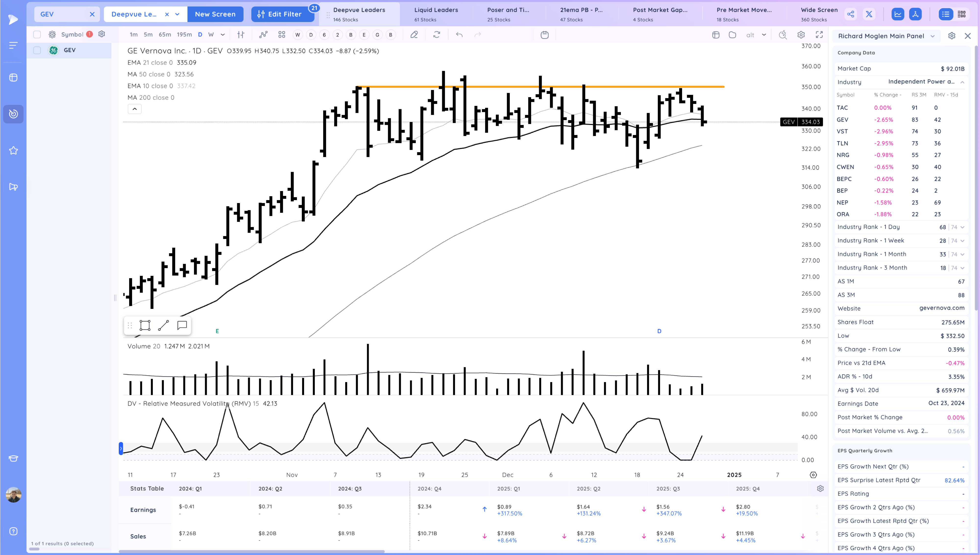980x555 pixels.
Task: Collapse the indicator legend chevron
Action: [x=135, y=109]
